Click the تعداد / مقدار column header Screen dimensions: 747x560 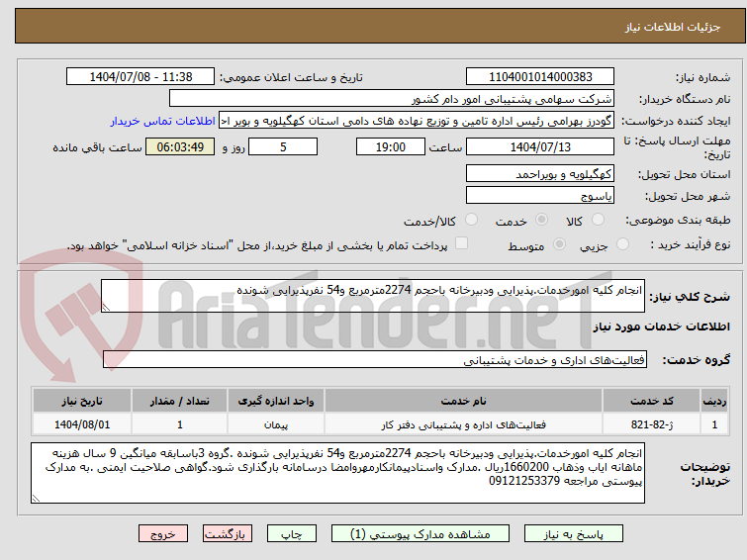pyautogui.click(x=180, y=401)
